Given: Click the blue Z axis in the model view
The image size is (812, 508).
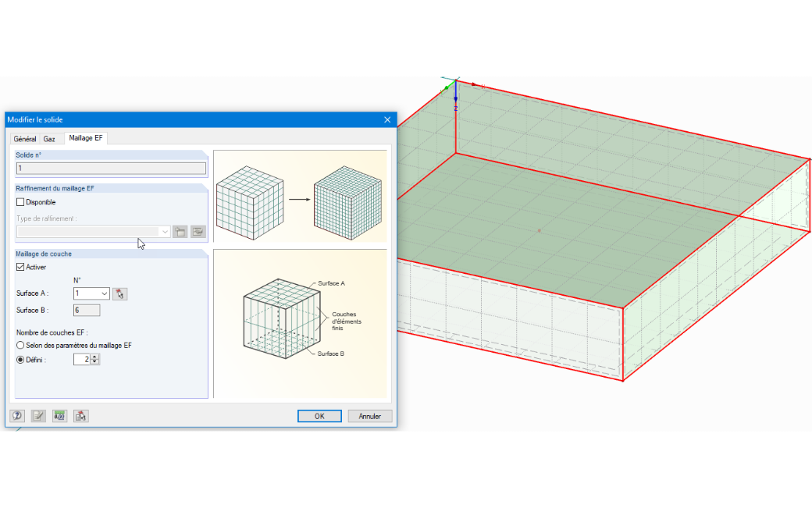Looking at the screenshot, I should click(456, 93).
